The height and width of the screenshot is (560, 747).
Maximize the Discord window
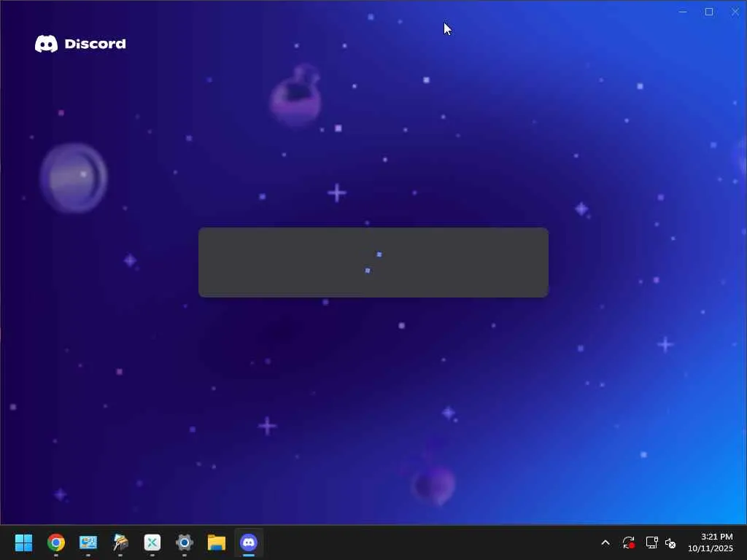click(x=709, y=12)
